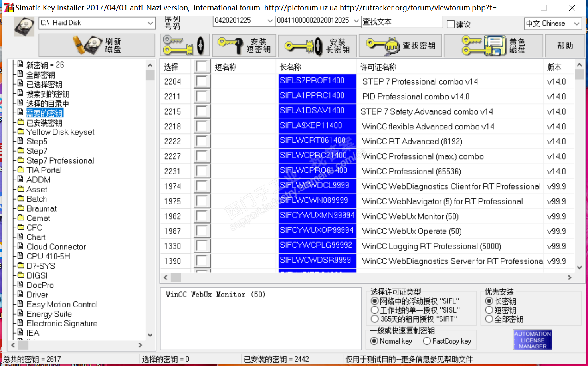Click the Simatic Key Installer title bar icon
588x366 pixels.
(8, 7)
